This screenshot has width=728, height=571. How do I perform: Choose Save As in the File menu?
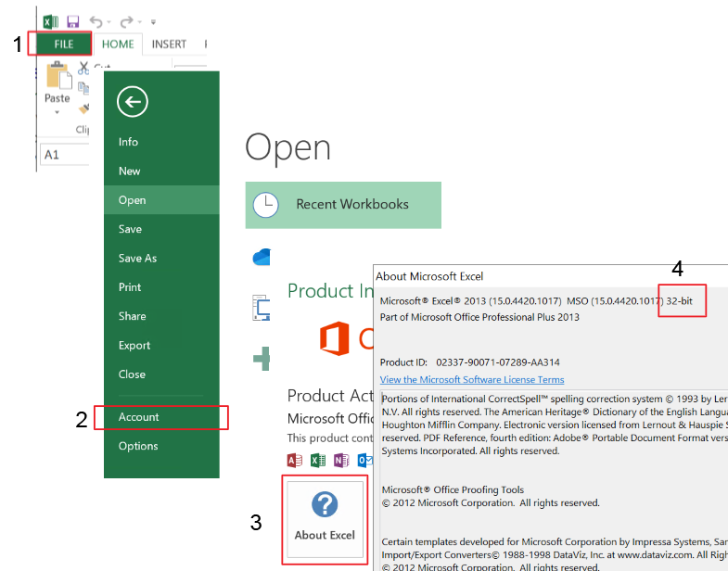[x=161, y=258]
